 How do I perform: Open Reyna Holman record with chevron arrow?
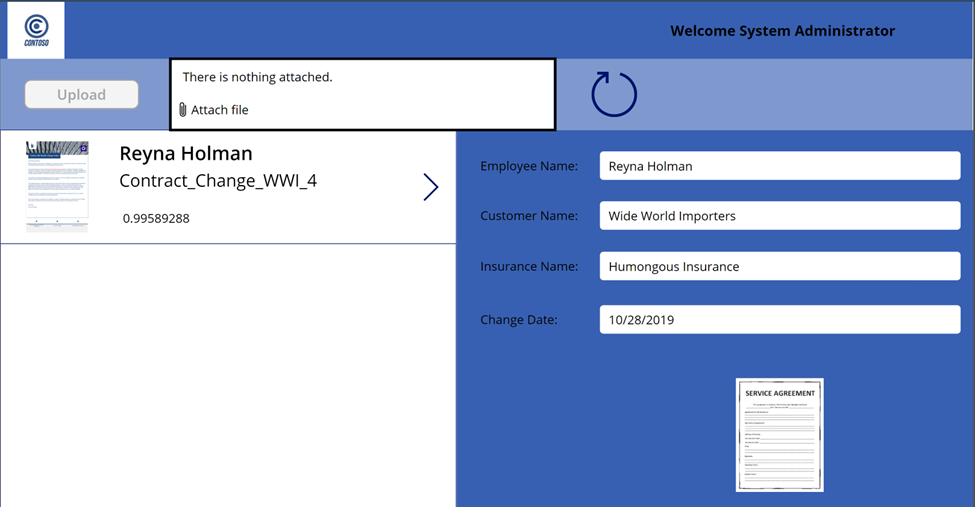[430, 187]
